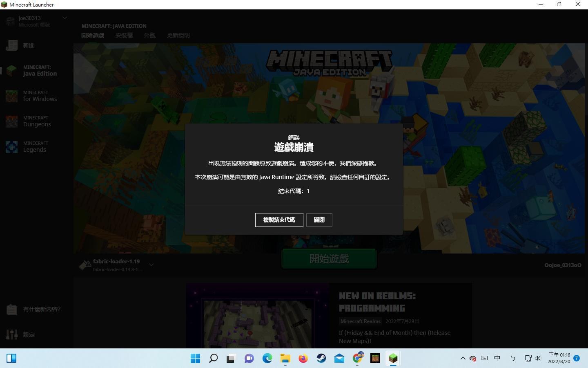
Task: Select Minecraft: Java Edition in the sidebar
Action: (37, 71)
